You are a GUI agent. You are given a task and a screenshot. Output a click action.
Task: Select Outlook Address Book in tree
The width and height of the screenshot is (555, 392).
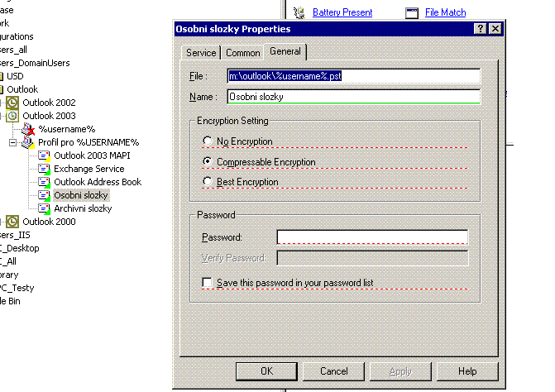[98, 182]
